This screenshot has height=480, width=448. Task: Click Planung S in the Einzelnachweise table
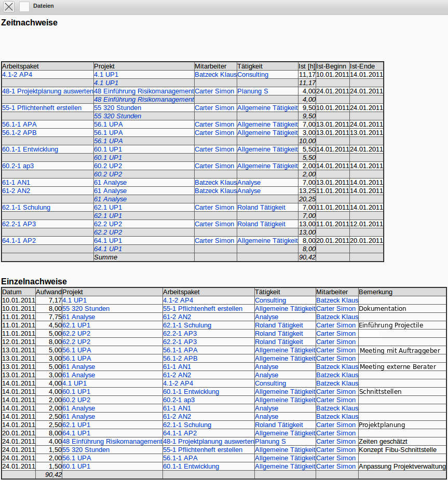coord(270,442)
